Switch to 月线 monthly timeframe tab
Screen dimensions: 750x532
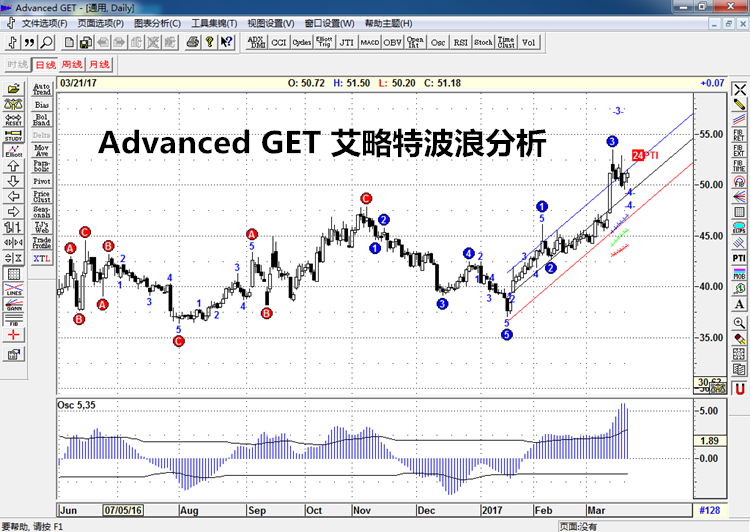[99, 65]
